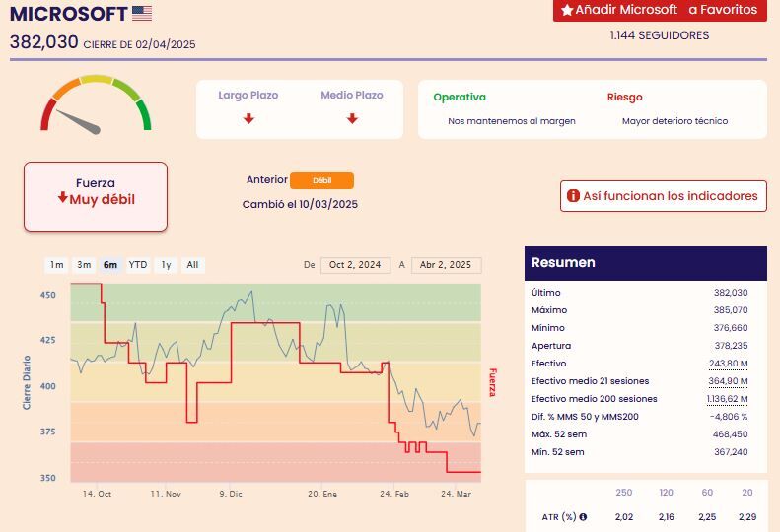
Task: Open the start date field Oct 2, 2024
Action: coord(355,265)
